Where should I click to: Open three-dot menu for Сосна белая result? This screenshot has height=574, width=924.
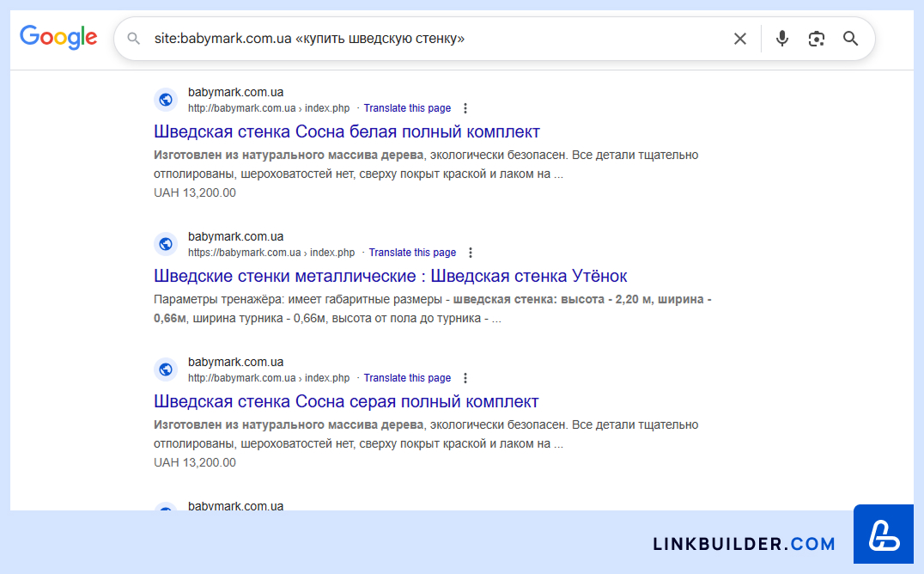[465, 108]
